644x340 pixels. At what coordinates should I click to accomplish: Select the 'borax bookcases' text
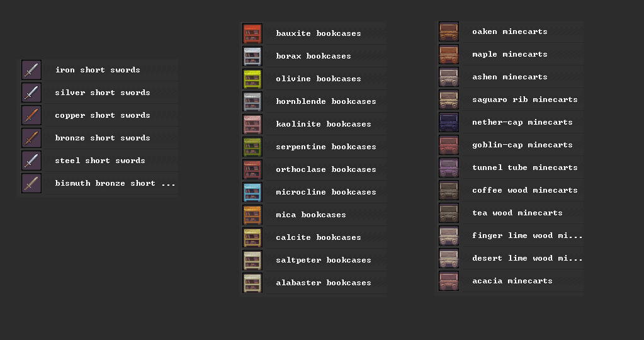click(x=314, y=56)
